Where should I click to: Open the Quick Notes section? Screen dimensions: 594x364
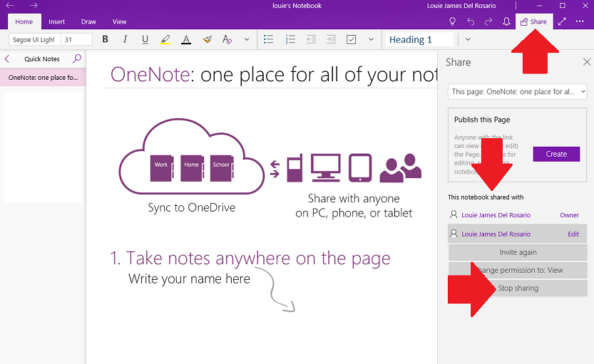pos(42,59)
